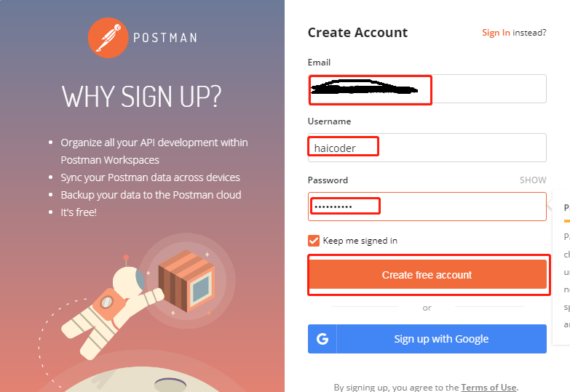The width and height of the screenshot is (570, 392).
Task: Click the POSTMAN wordmark text
Action: click(165, 38)
